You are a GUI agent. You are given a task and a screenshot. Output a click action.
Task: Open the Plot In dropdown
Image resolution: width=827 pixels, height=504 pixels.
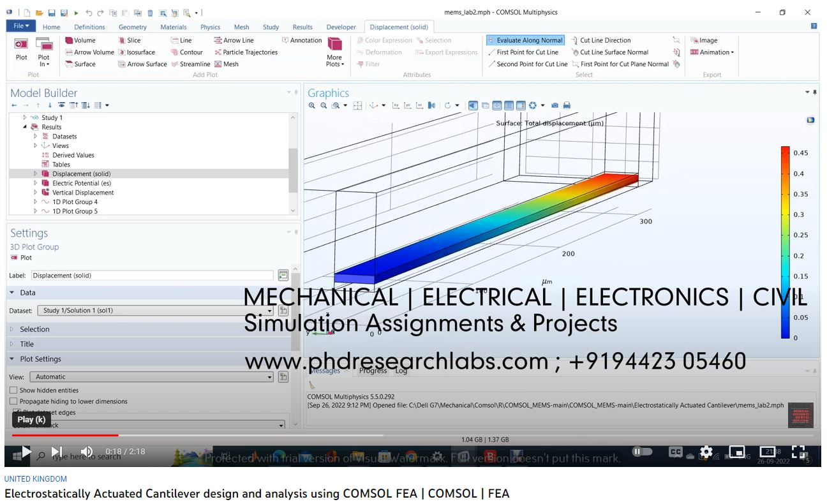tap(44, 52)
